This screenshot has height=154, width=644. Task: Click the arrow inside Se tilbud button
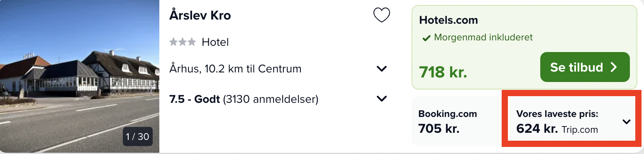[x=614, y=67]
